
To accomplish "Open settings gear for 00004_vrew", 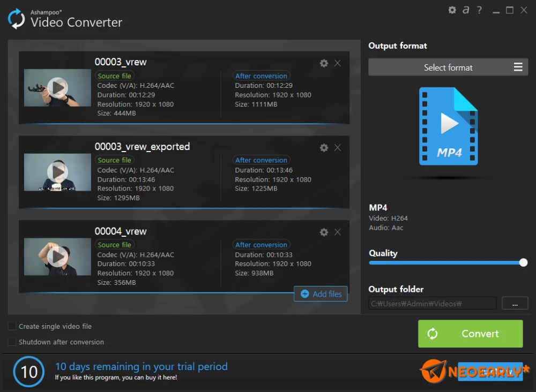I will 324,232.
